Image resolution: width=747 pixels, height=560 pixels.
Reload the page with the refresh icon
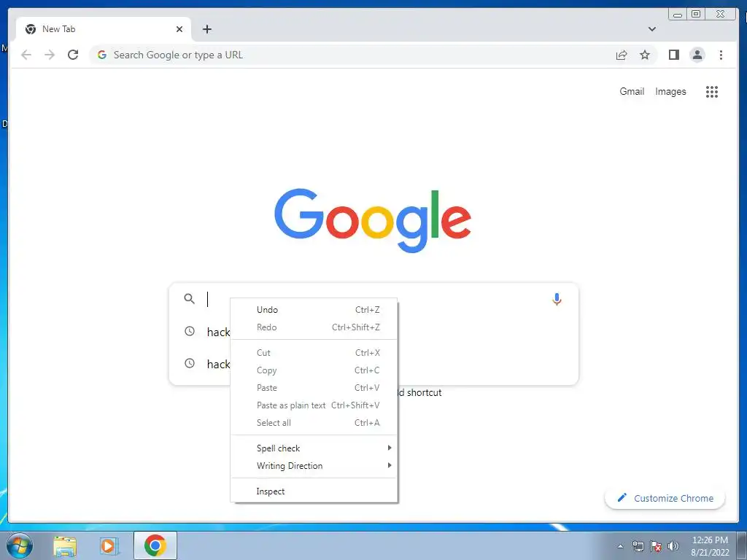tap(73, 55)
